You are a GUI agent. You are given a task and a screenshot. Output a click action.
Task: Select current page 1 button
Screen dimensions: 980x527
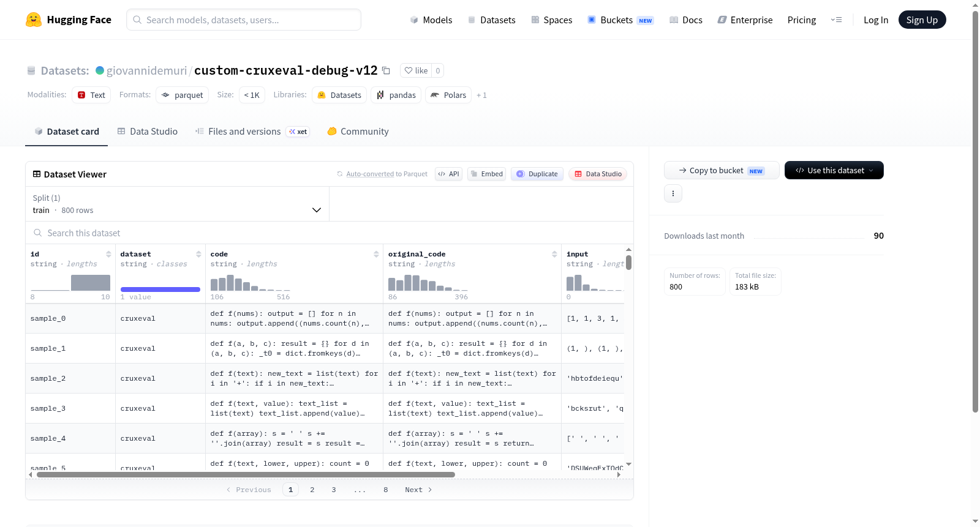pyautogui.click(x=290, y=490)
